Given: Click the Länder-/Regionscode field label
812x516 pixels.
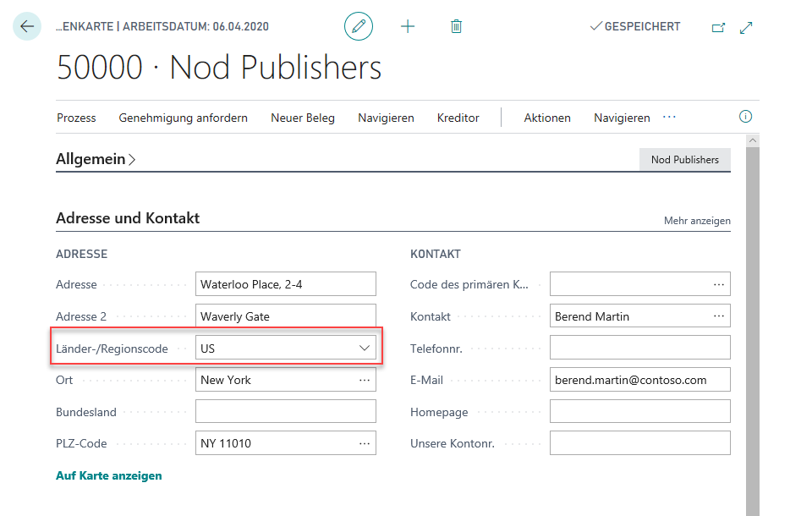Looking at the screenshot, I should click(x=112, y=349).
